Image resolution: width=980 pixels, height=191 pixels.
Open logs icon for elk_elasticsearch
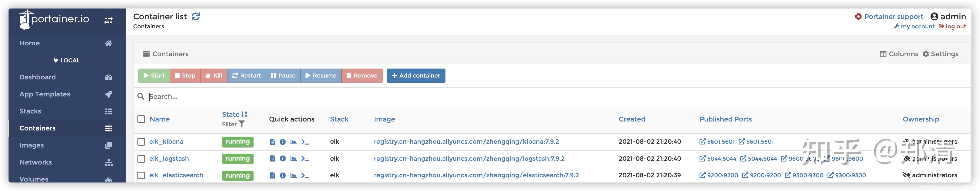tap(272, 175)
